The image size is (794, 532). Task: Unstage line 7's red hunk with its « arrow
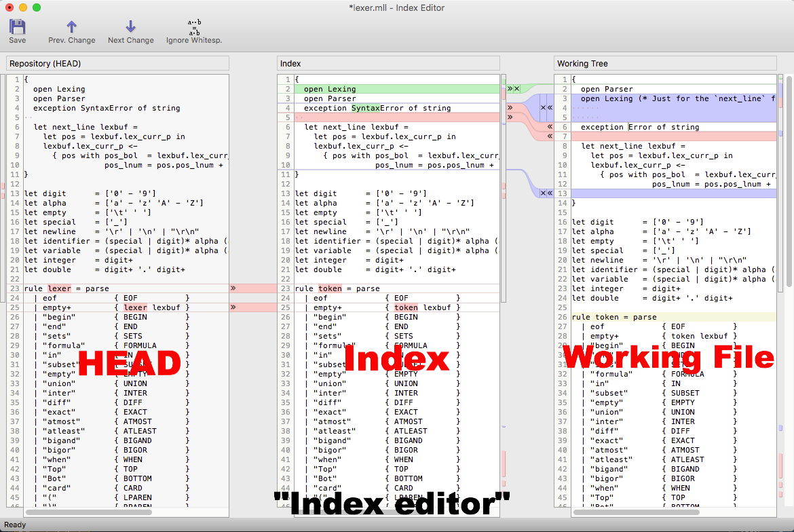[550, 136]
